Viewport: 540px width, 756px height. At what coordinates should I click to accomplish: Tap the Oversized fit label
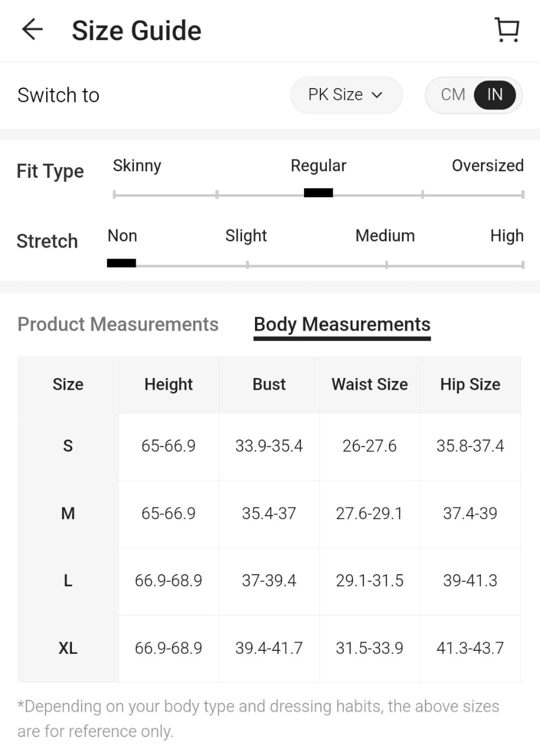(487, 166)
